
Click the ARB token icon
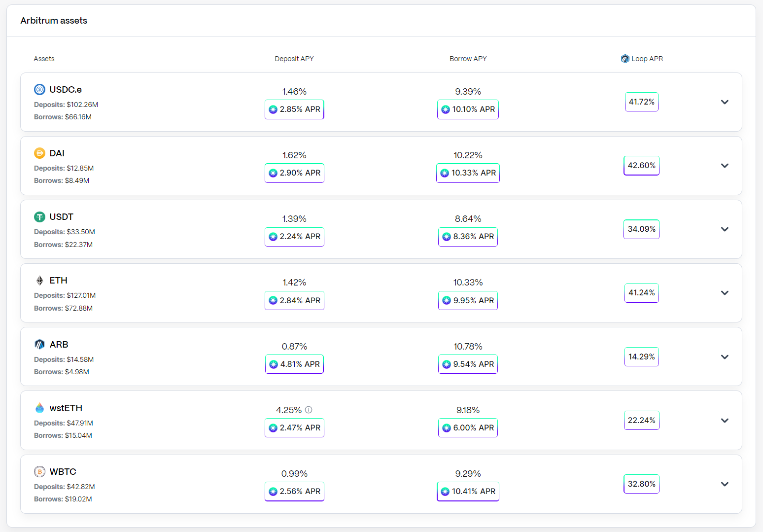[x=39, y=344]
